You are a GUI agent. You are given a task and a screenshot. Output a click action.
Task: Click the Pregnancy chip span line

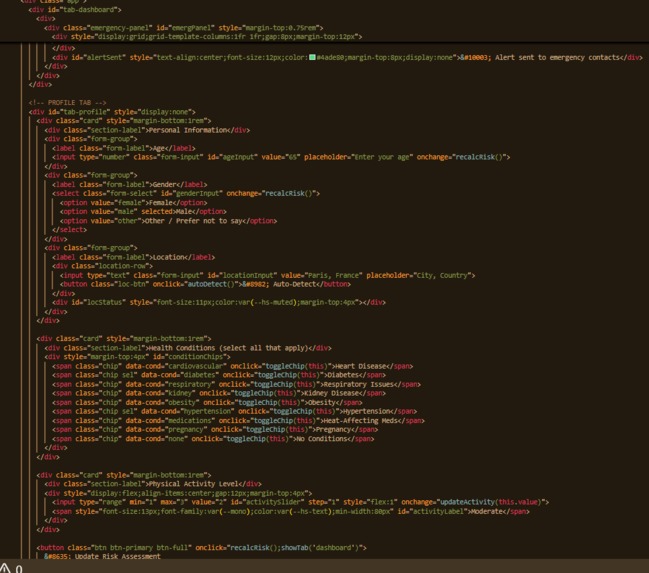point(215,430)
